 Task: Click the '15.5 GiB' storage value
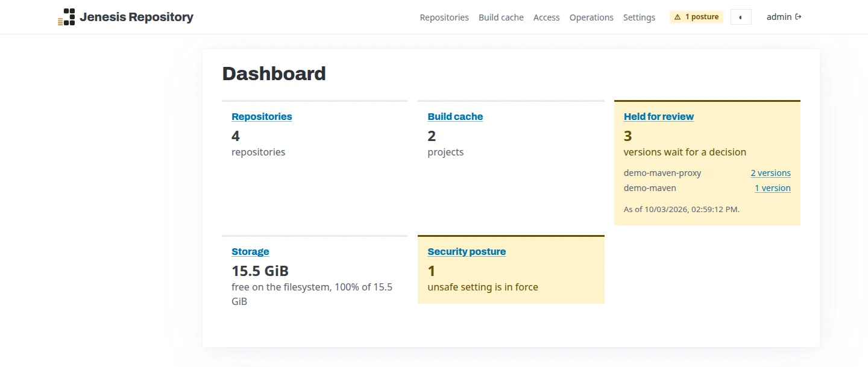(x=260, y=271)
